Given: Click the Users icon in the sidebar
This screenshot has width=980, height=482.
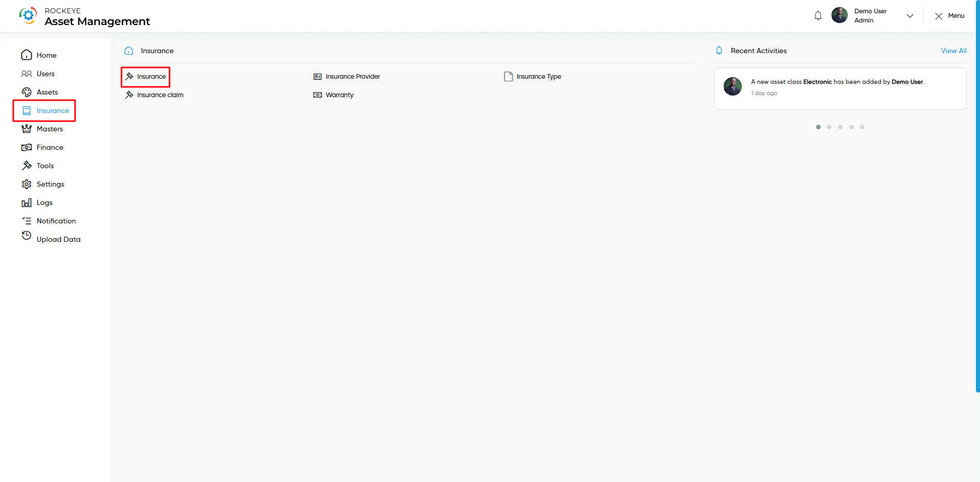Looking at the screenshot, I should coord(27,74).
